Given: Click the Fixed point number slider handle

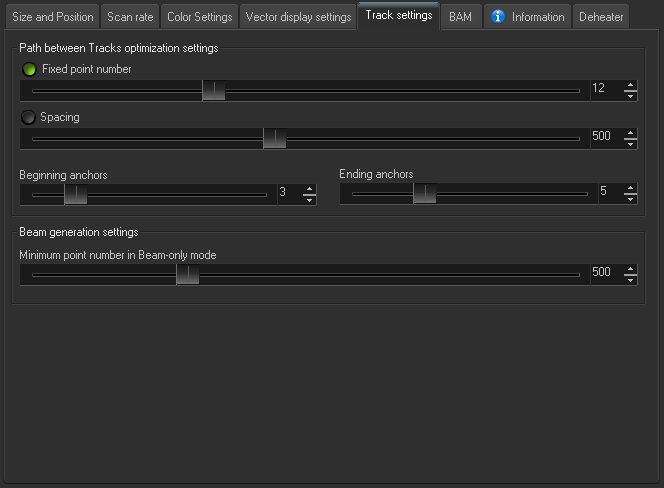Looking at the screenshot, I should (214, 90).
